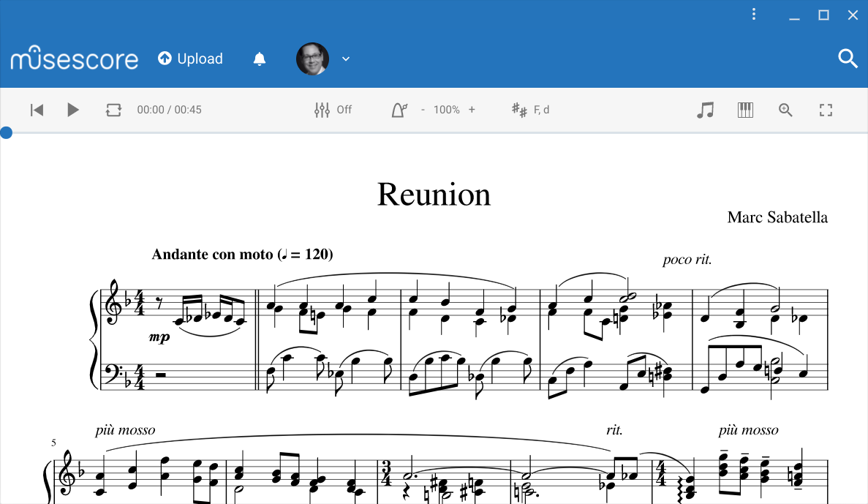Open the instruments note icon

pos(705,110)
